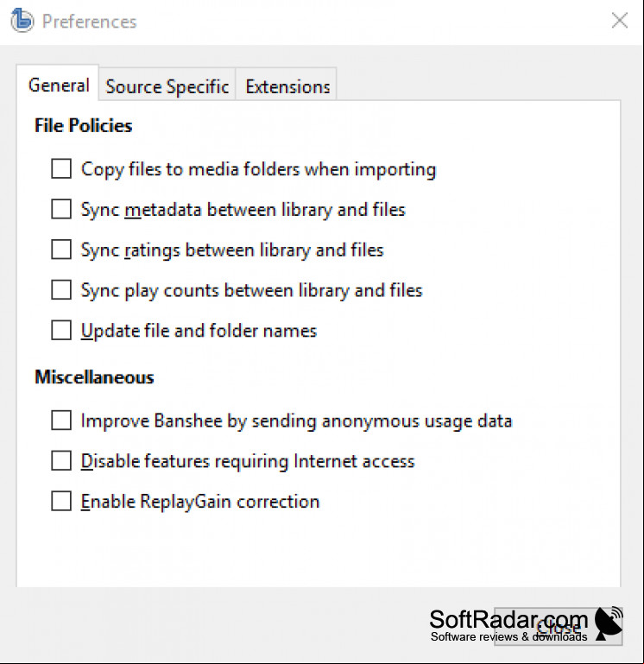Select the General tab

click(x=58, y=85)
